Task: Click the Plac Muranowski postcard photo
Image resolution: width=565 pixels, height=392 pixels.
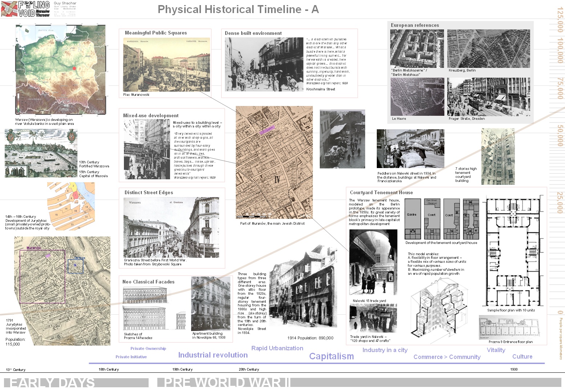Action: tap(167, 65)
